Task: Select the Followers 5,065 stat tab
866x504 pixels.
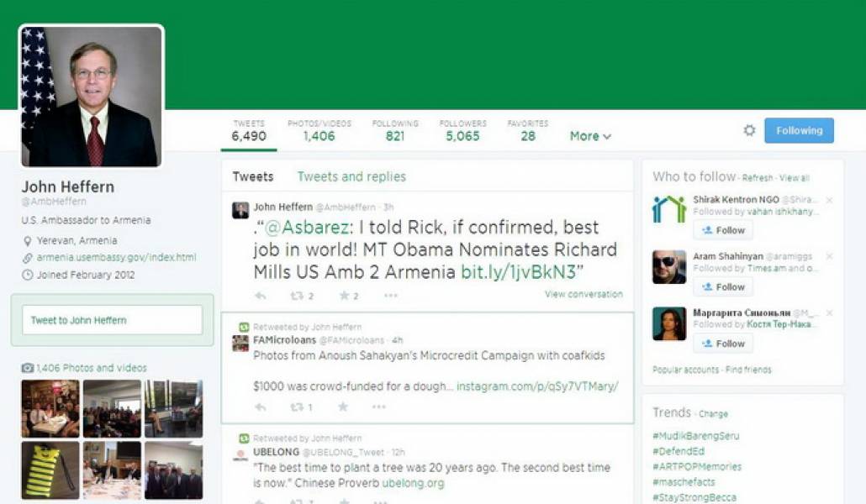Action: click(462, 130)
